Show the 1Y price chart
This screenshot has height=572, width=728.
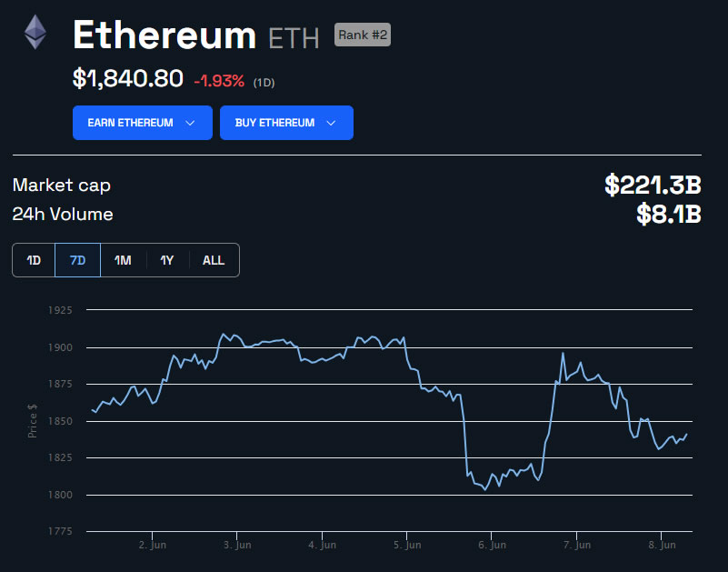[x=167, y=260]
